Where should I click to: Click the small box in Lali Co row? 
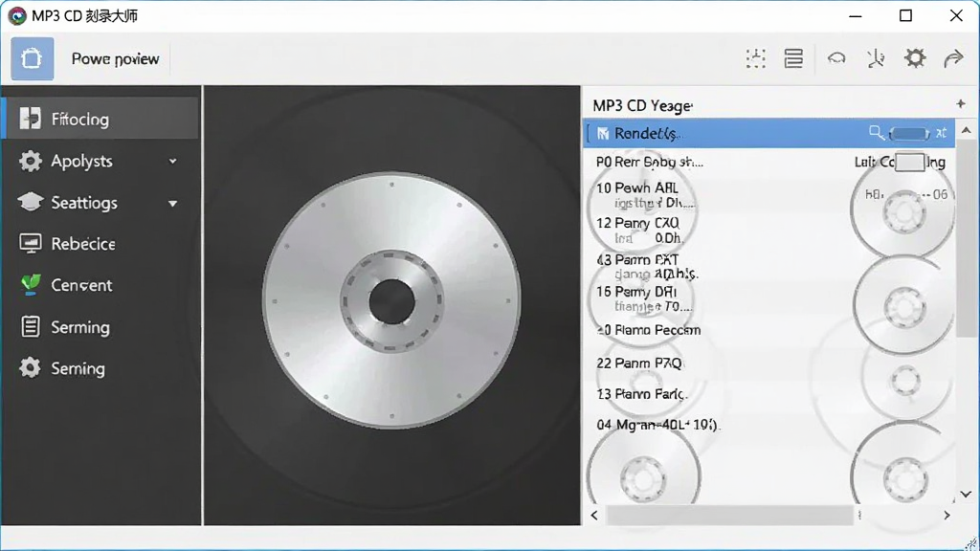909,162
